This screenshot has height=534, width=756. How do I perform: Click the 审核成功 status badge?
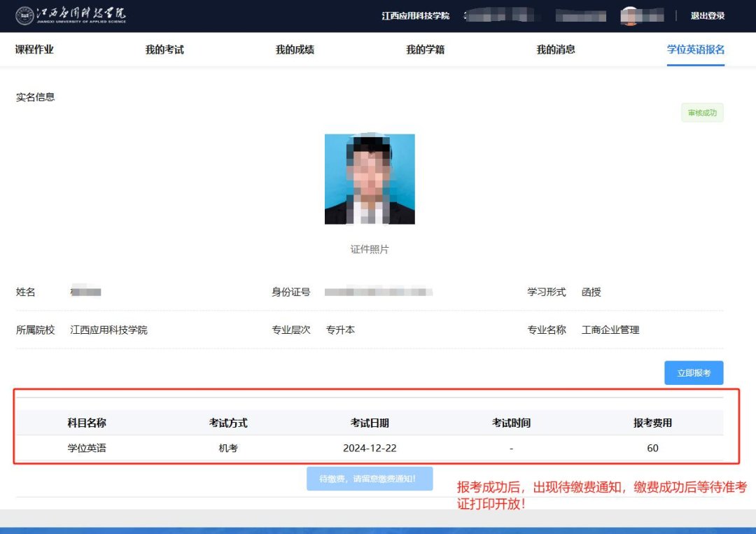(702, 112)
